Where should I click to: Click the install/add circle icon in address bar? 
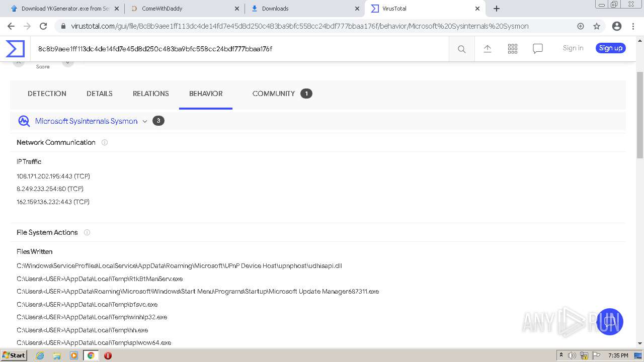click(581, 26)
